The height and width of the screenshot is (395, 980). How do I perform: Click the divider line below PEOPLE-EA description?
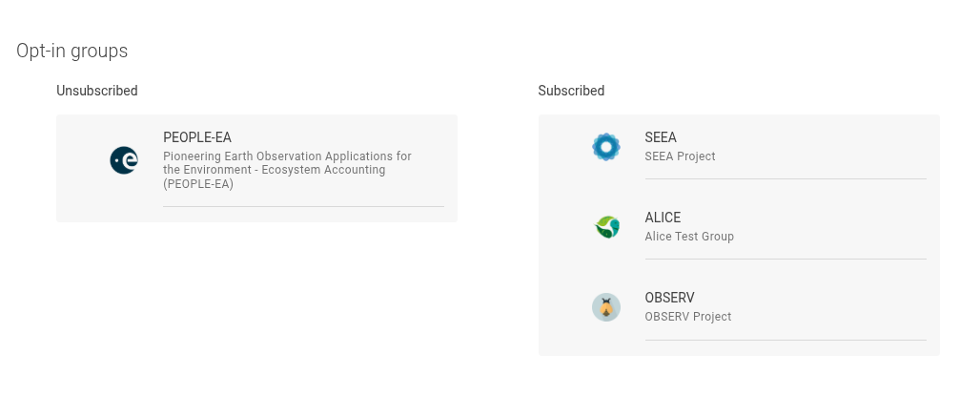(303, 206)
